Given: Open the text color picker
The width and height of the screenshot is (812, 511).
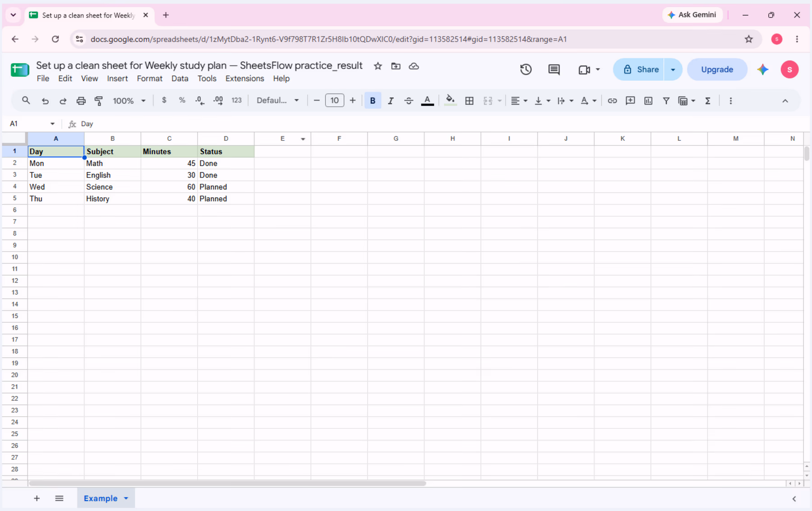Looking at the screenshot, I should pyautogui.click(x=427, y=101).
